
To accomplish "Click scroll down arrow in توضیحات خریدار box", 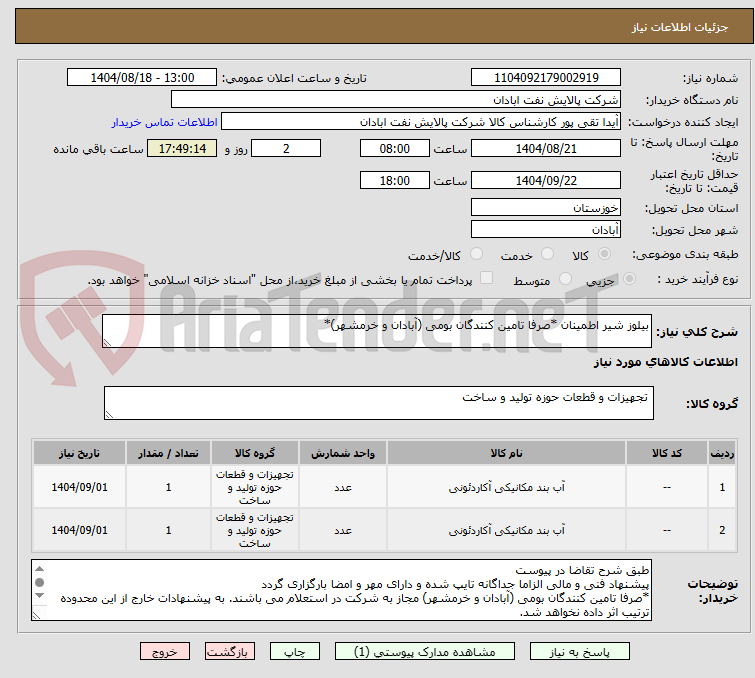I will [x=39, y=596].
